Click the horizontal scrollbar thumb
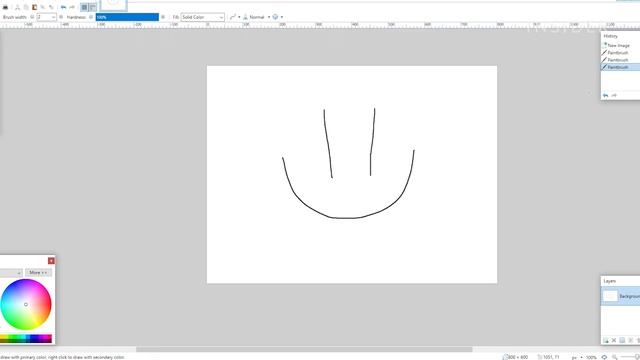The image size is (640, 360). 304,349
